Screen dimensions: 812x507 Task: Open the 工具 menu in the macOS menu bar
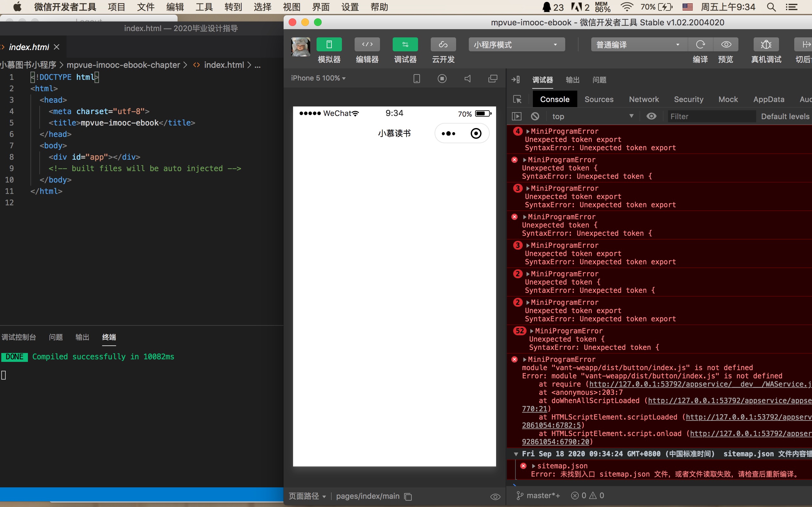coord(204,7)
